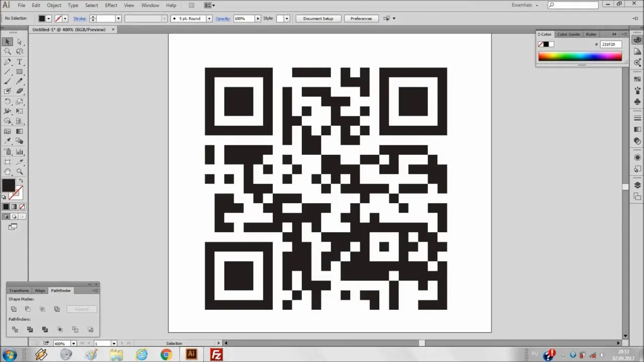Click Trim pathfinder icon
The image size is (644, 362).
click(x=30, y=329)
